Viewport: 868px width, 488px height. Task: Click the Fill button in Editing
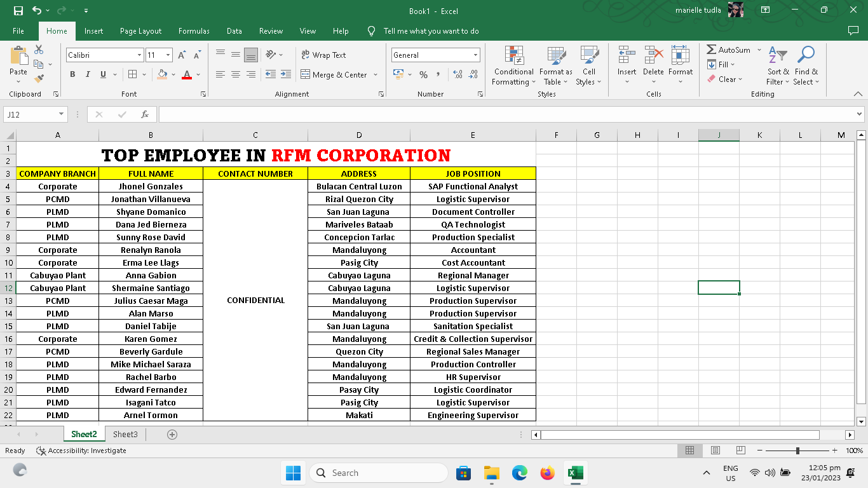click(x=721, y=64)
